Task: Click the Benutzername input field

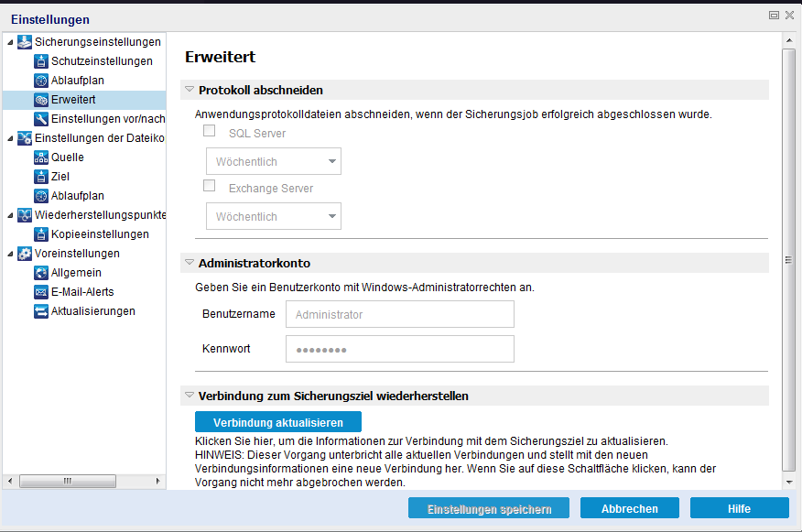Action: [x=399, y=315]
